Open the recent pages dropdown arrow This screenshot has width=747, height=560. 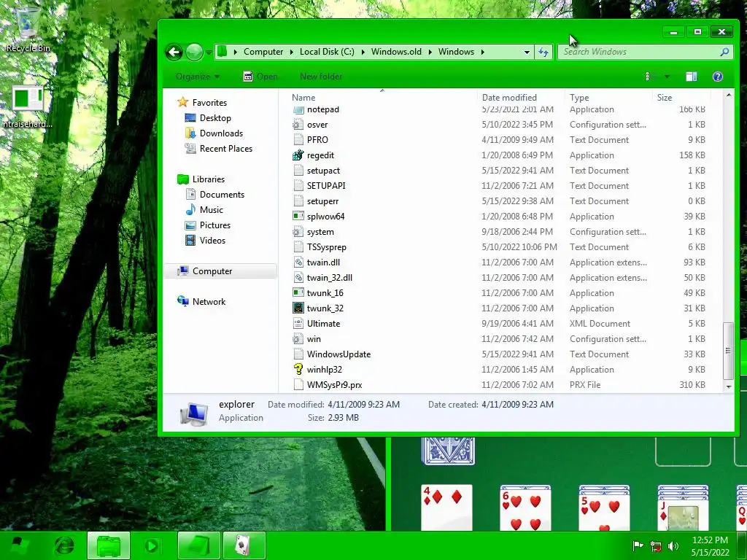pos(209,52)
